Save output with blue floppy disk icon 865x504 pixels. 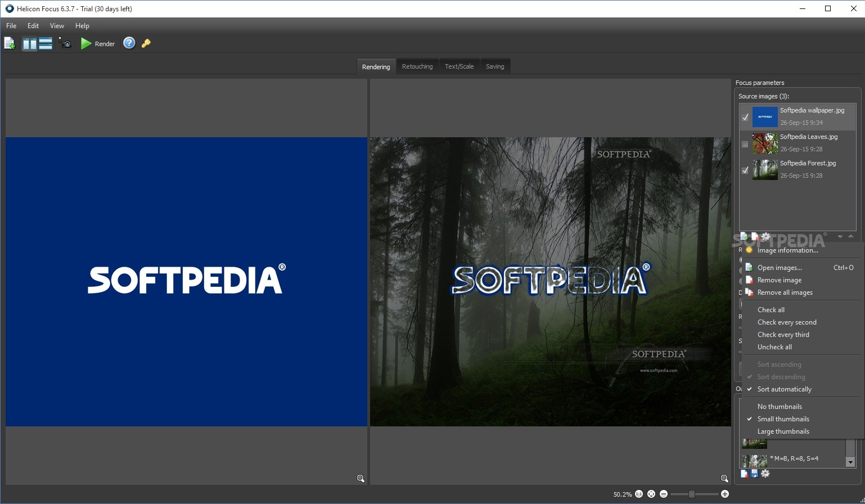755,474
